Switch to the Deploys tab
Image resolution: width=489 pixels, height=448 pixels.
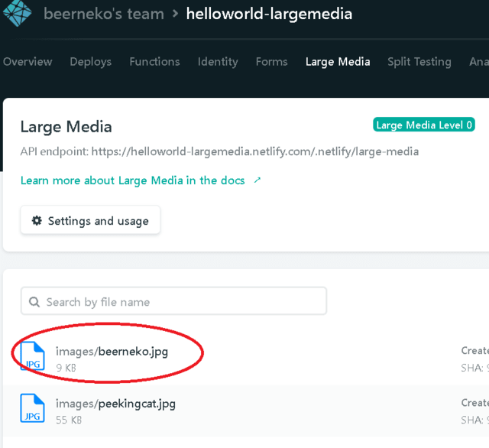tap(90, 62)
